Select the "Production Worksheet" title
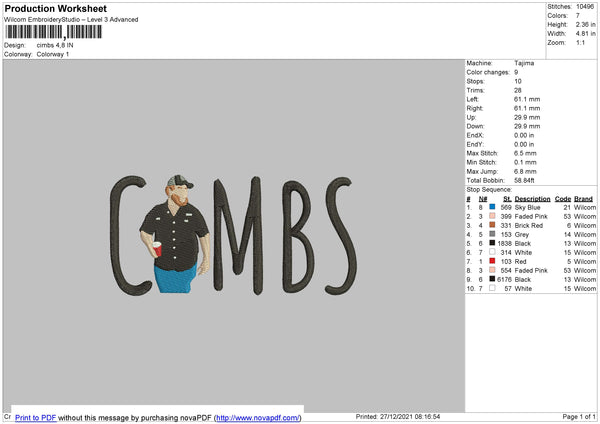 point(55,8)
